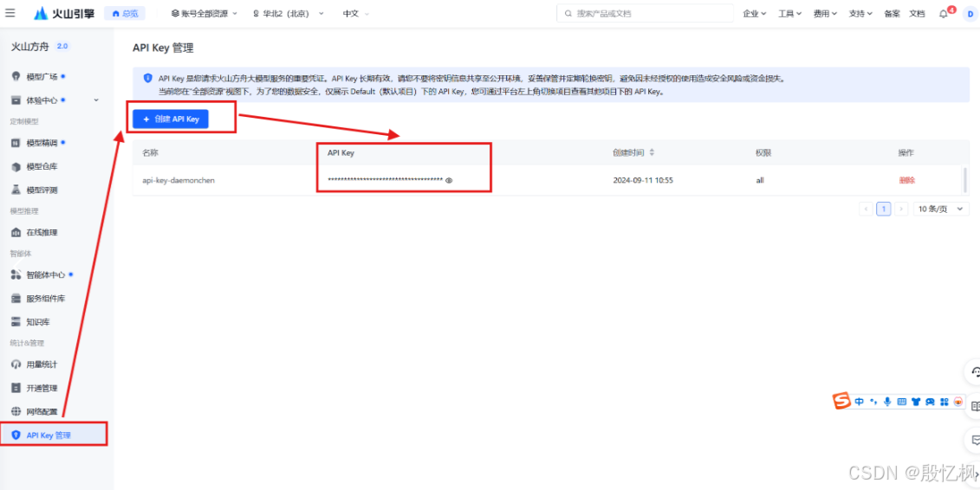The image size is (980, 490).
Task: Click the 模型评测 flask icon
Action: pos(16,190)
